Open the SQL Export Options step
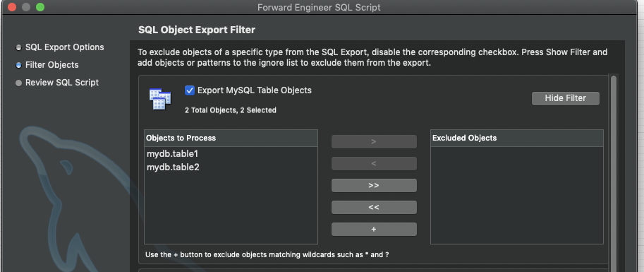This screenshot has height=272, width=644. pyautogui.click(x=64, y=47)
